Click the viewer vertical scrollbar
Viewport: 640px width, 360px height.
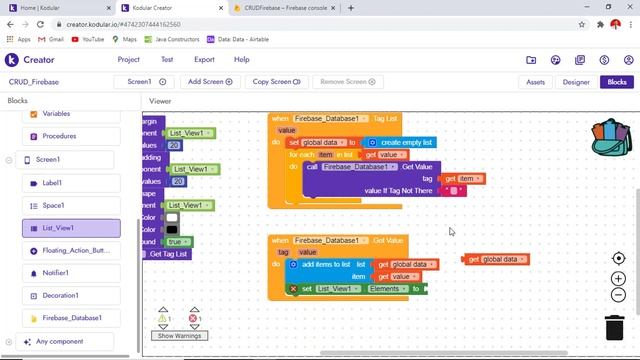click(x=638, y=252)
